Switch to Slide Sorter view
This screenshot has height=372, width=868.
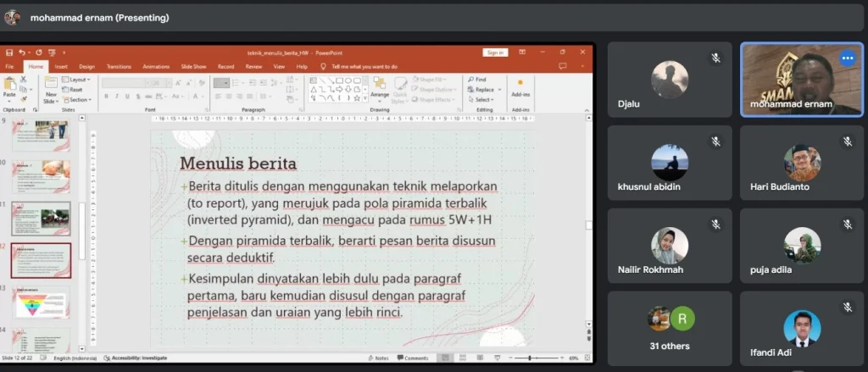coord(462,358)
